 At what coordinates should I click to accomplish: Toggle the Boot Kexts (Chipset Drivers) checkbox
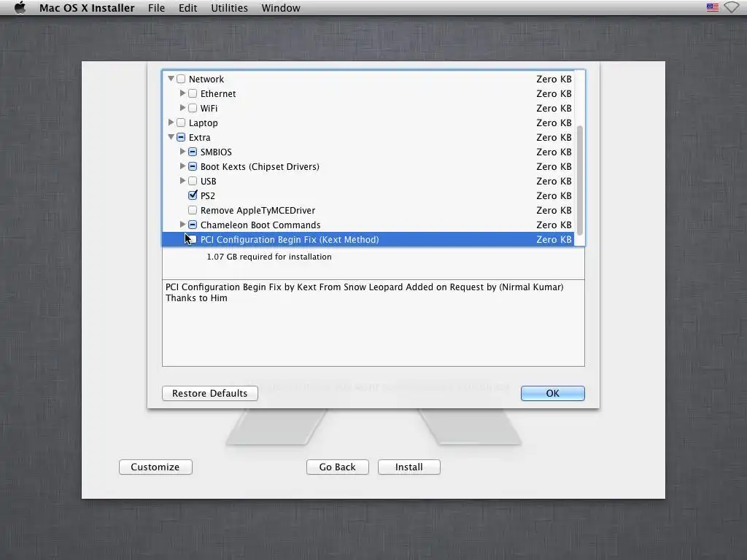point(193,167)
